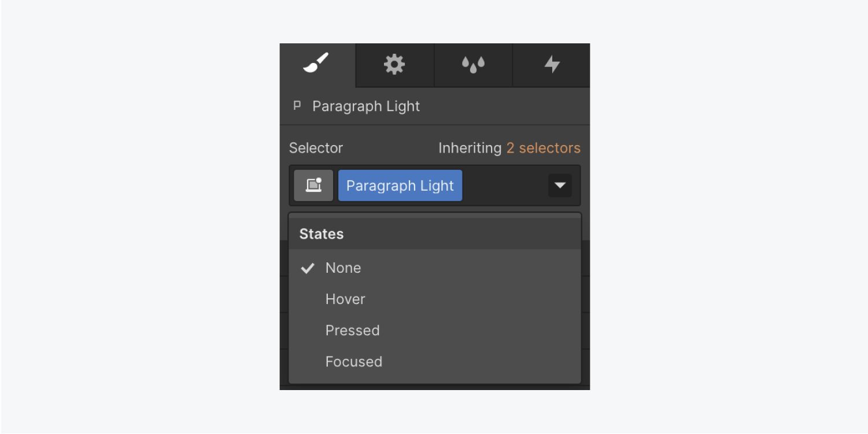Choose the Pressed state
Image resolution: width=868 pixels, height=434 pixels.
point(435,331)
